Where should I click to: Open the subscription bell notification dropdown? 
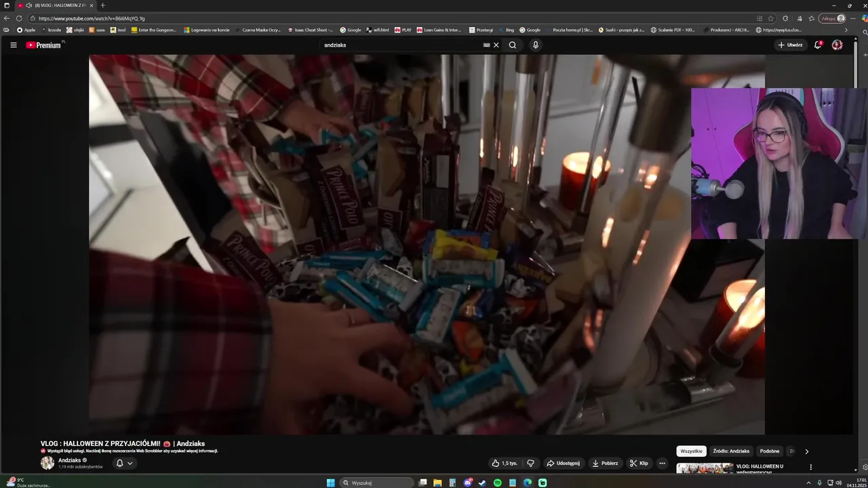(x=124, y=463)
